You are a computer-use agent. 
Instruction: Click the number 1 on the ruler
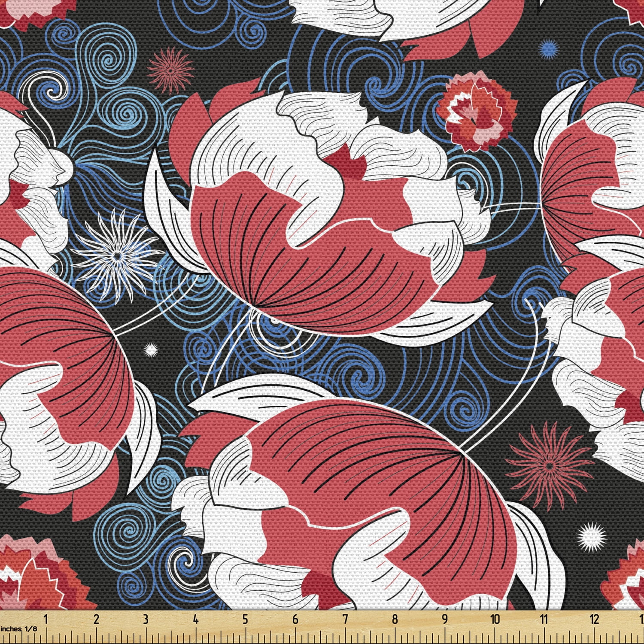pyautogui.click(x=46, y=619)
